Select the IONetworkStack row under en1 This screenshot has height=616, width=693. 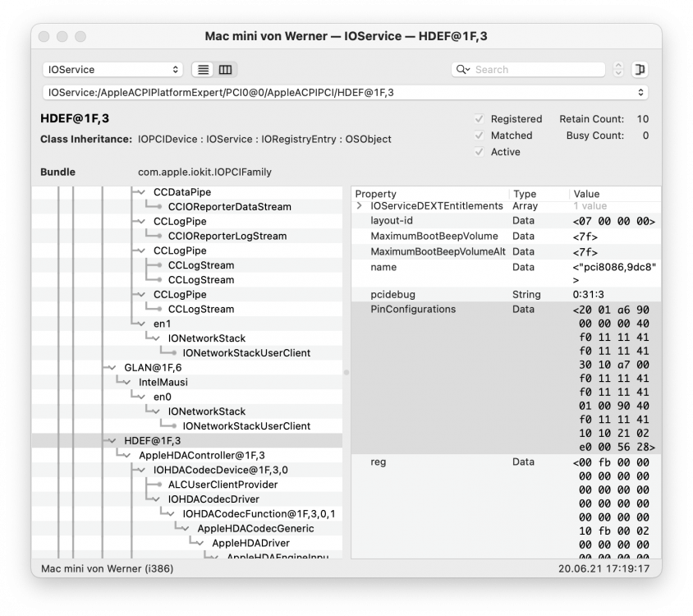[187, 338]
